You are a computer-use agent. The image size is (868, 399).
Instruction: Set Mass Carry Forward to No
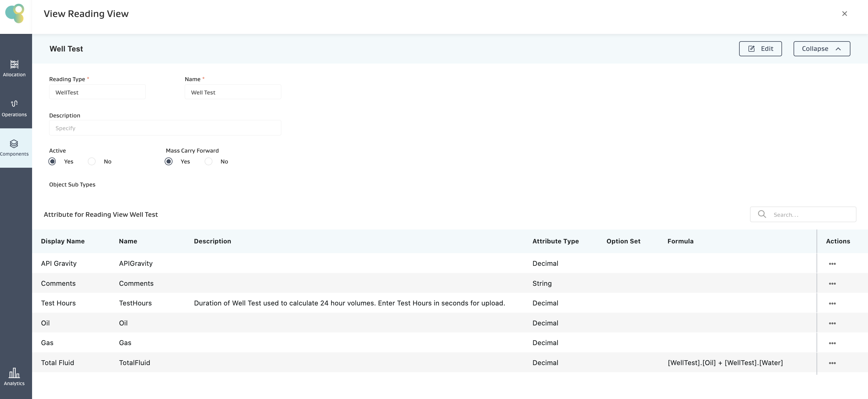click(x=209, y=161)
